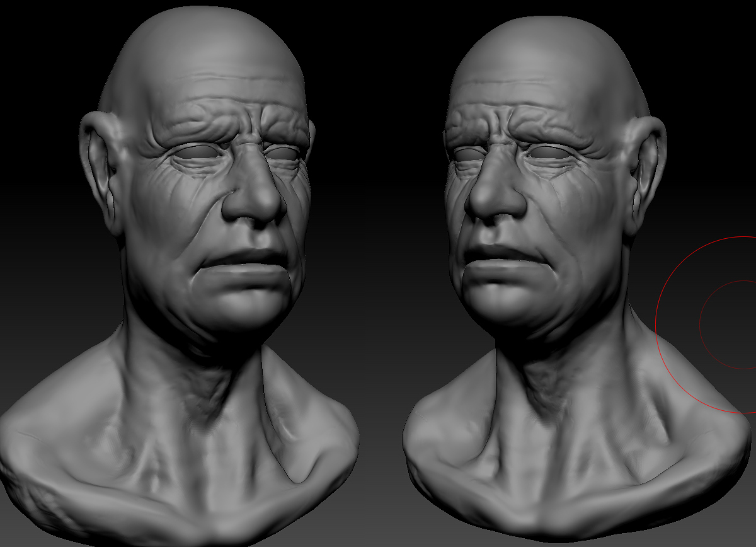This screenshot has width=756, height=547.
Task: Select the left bust's visible ear
Action: (102, 172)
